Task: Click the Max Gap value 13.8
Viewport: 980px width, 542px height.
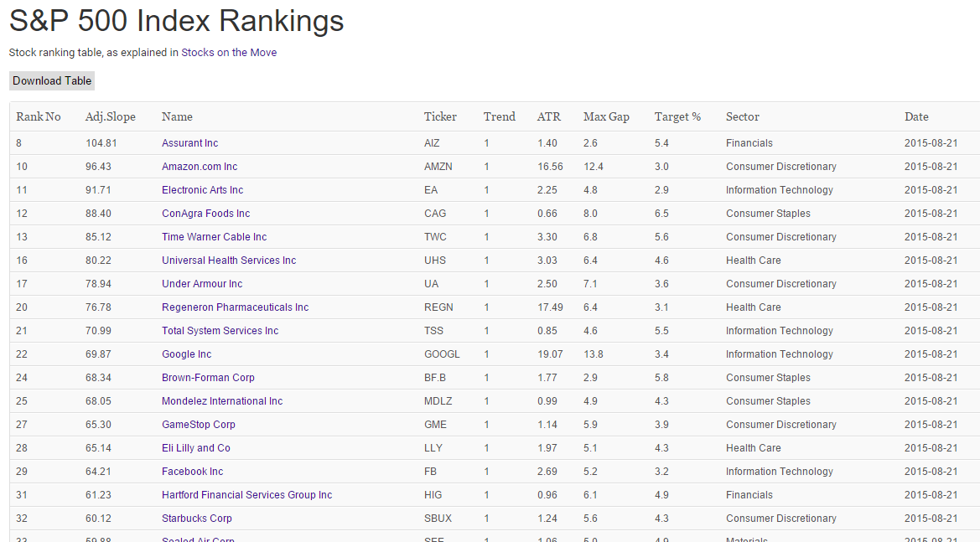Action: click(594, 354)
